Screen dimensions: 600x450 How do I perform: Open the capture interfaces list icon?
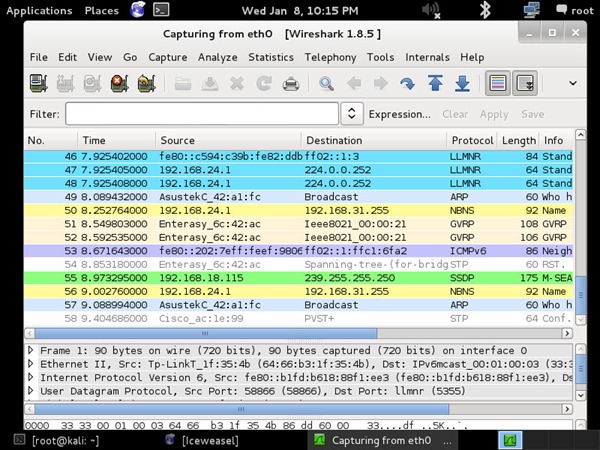pyautogui.click(x=38, y=83)
